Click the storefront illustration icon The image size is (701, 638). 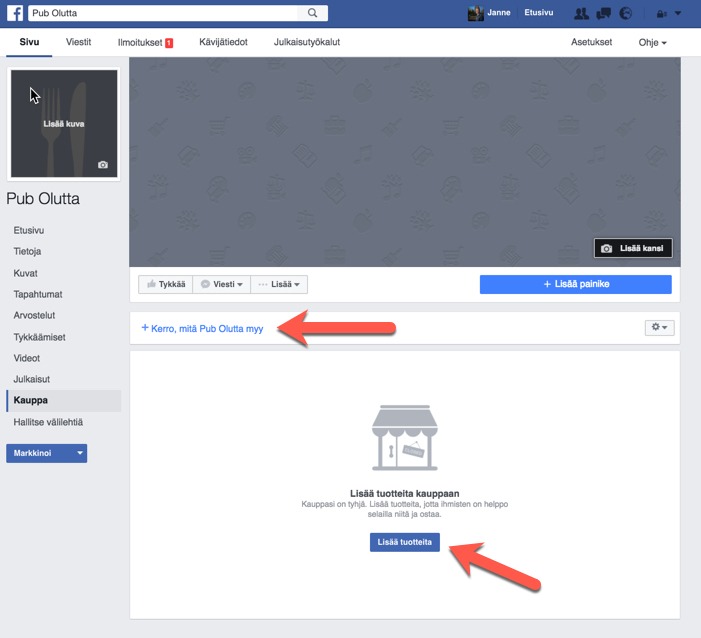coord(405,438)
